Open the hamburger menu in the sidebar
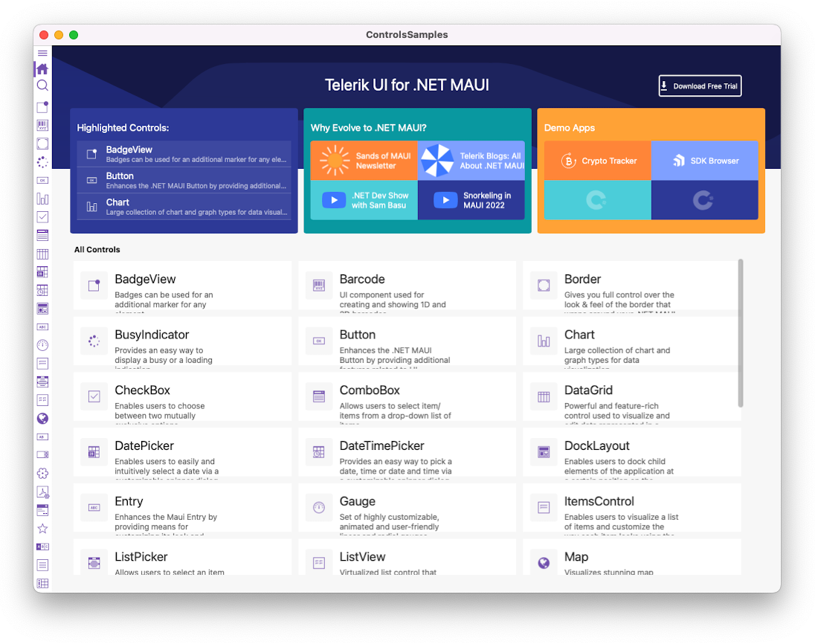 pos(42,53)
